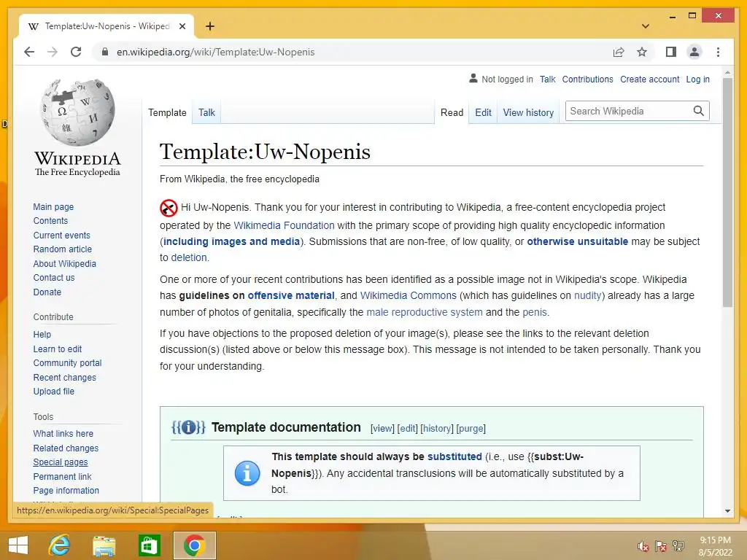Viewport: 747px width, 560px height.
Task: Open Page information link
Action: (x=66, y=491)
